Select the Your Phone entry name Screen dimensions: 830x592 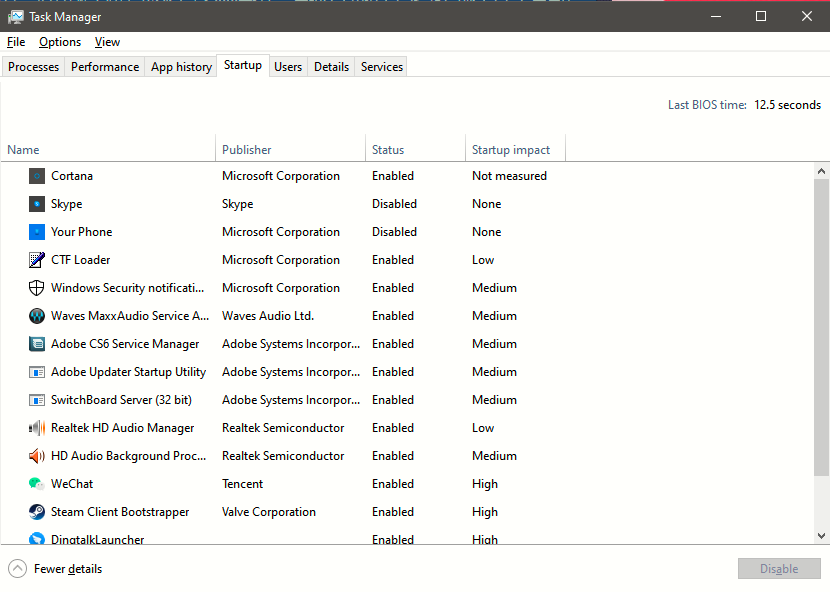click(x=82, y=232)
